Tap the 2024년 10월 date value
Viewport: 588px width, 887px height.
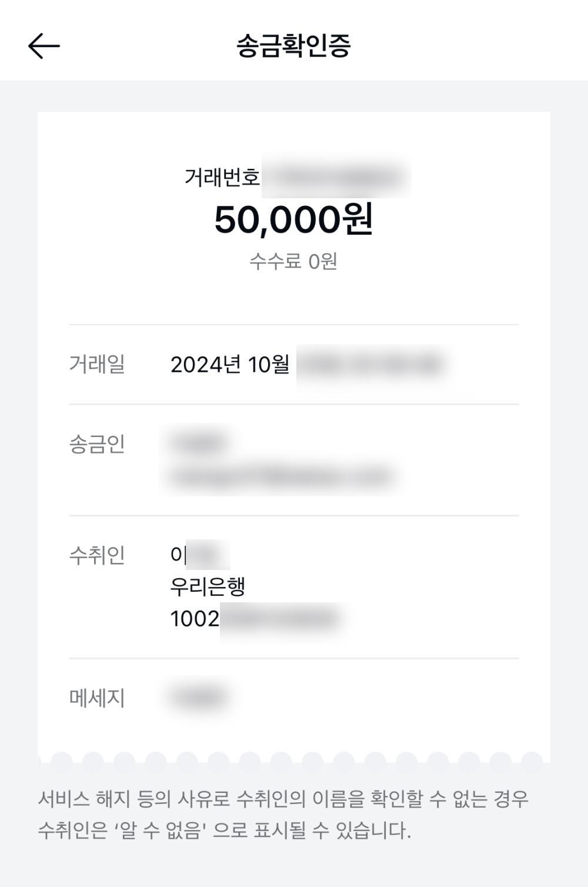230,365
